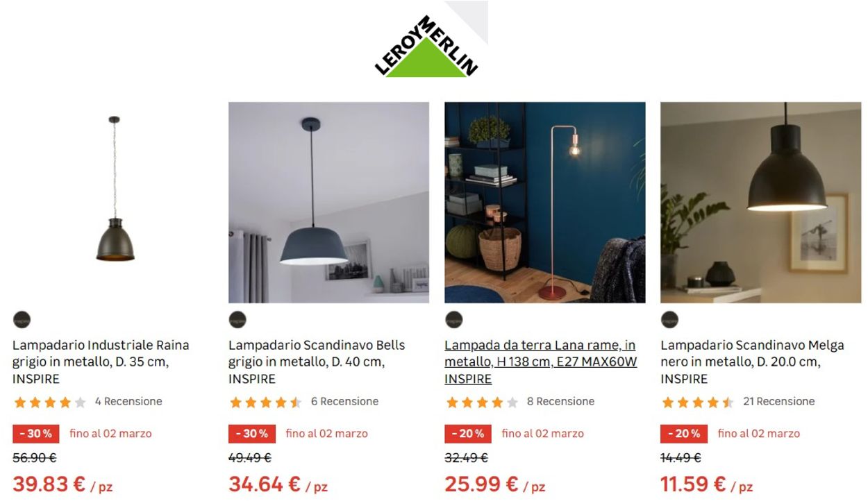The height and width of the screenshot is (501, 868).
Task: Open the Lampada da terra Lana photo
Action: tap(545, 203)
